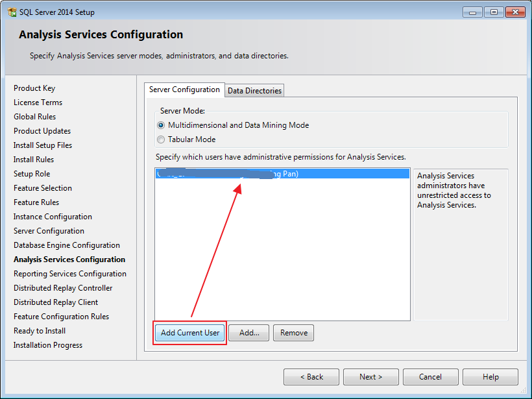This screenshot has width=532, height=399.
Task: Click Setup Role step
Action: 32,174
